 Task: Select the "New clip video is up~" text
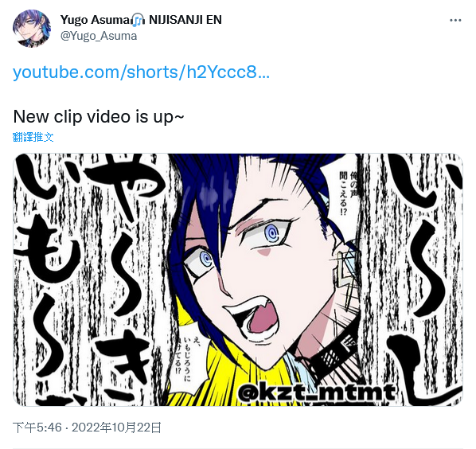coord(99,116)
